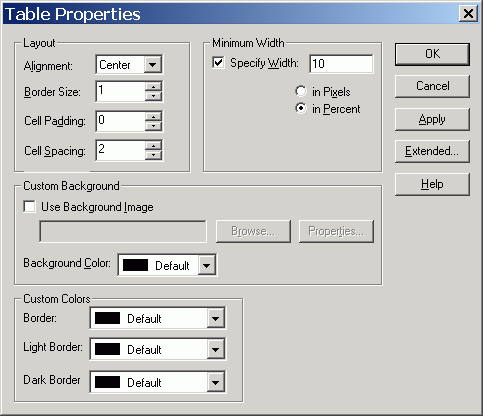Open the Extended... settings button
The image size is (483, 416).
[x=432, y=151]
